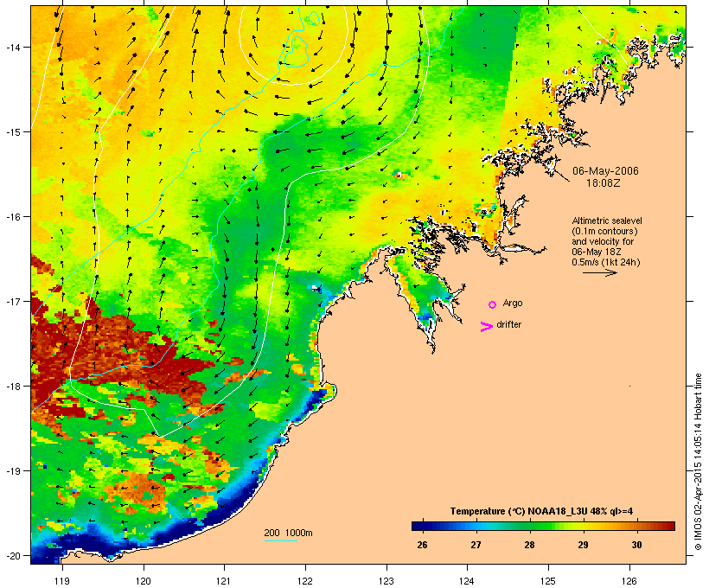Viewport: 709px width, 588px height.
Task: Click the color bar value 30
Action: [x=636, y=545]
